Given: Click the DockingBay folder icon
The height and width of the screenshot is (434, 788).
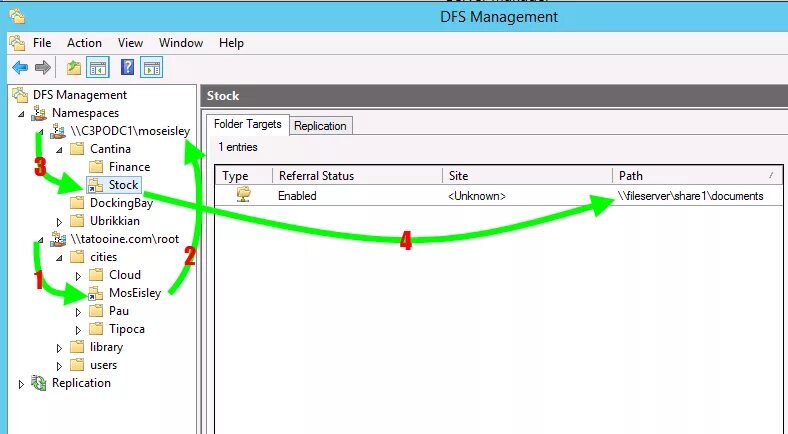Looking at the screenshot, I should [77, 203].
